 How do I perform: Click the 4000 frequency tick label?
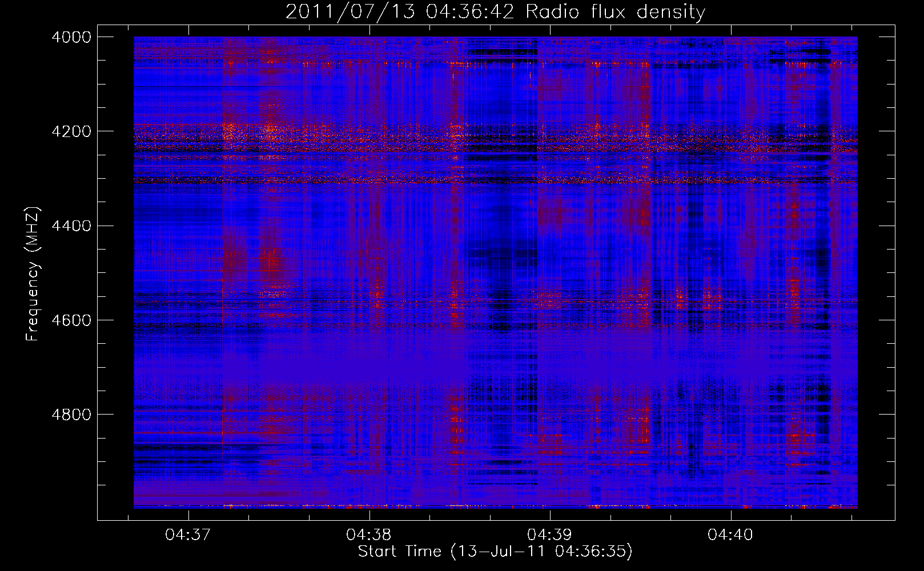(71, 37)
